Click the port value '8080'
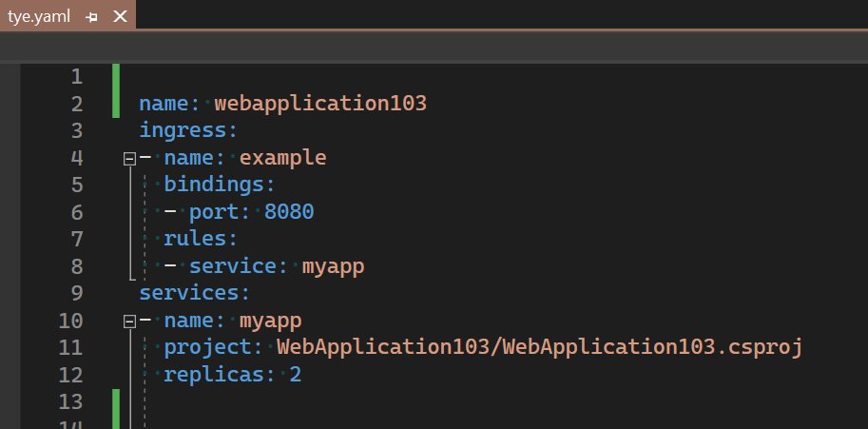 click(289, 211)
